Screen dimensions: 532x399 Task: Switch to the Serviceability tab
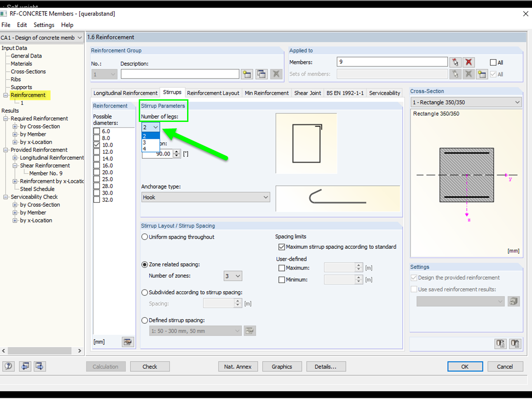(x=384, y=93)
